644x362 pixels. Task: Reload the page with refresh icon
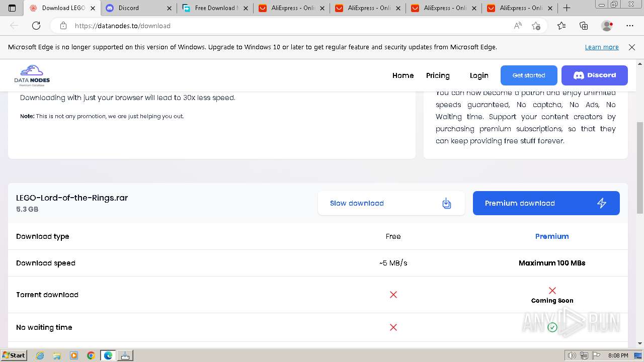(x=36, y=26)
